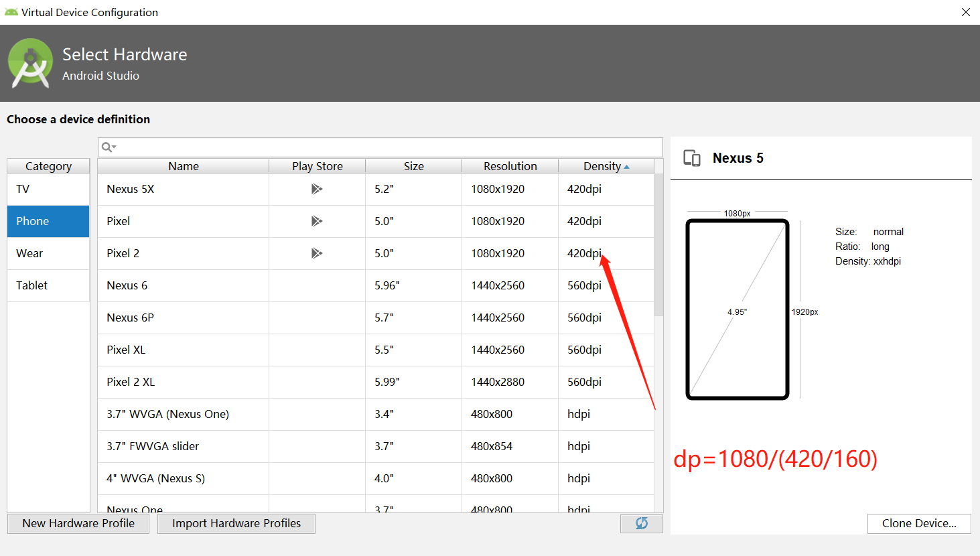Click Import Hardware Profiles button
This screenshot has height=556, width=980.
(236, 523)
